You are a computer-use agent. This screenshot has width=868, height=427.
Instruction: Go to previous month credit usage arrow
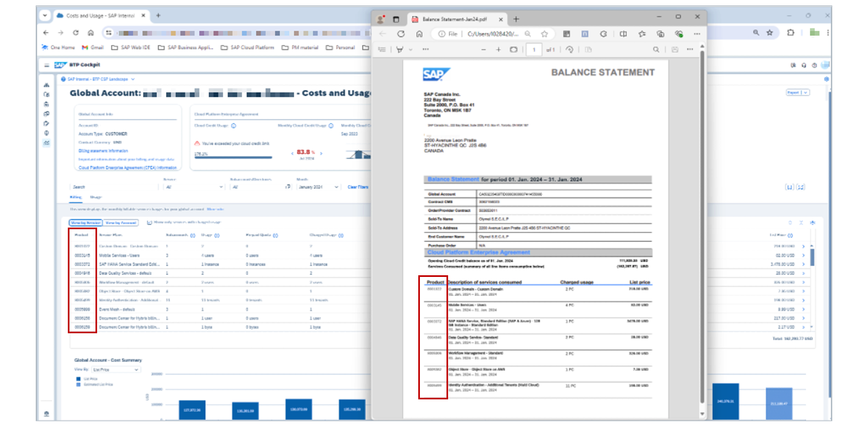[292, 153]
